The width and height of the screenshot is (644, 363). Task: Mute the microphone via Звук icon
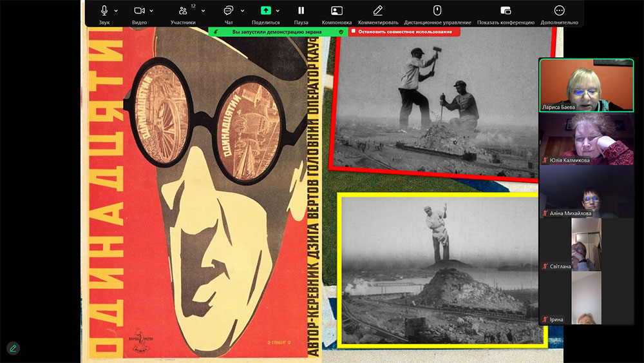click(x=104, y=11)
